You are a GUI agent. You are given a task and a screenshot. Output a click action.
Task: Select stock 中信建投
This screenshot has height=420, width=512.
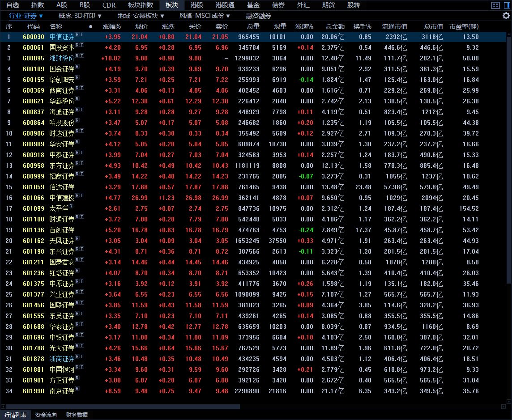pos(62,198)
